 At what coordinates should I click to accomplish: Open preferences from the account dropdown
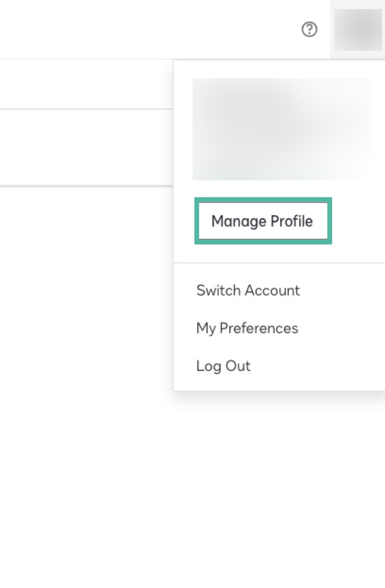point(247,328)
